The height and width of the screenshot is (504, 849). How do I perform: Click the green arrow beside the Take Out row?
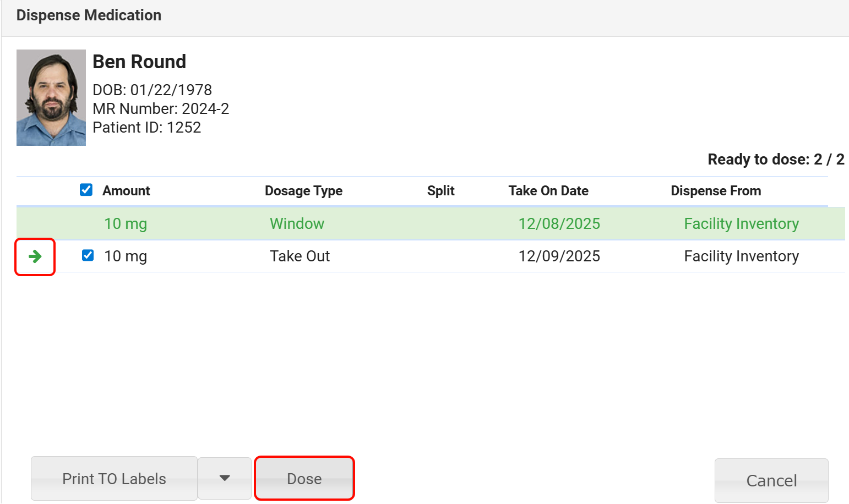point(35,256)
